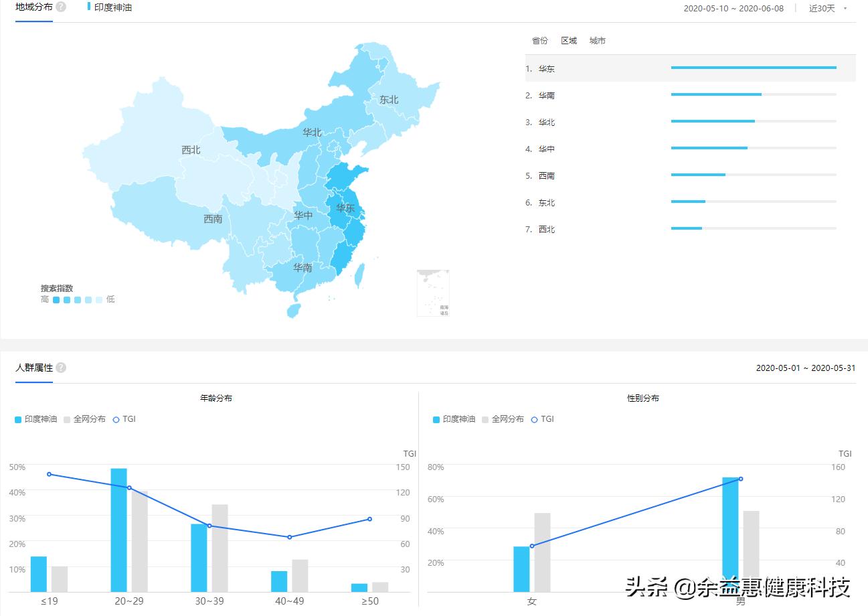Click the help icon beside 人群属性

coord(60,367)
